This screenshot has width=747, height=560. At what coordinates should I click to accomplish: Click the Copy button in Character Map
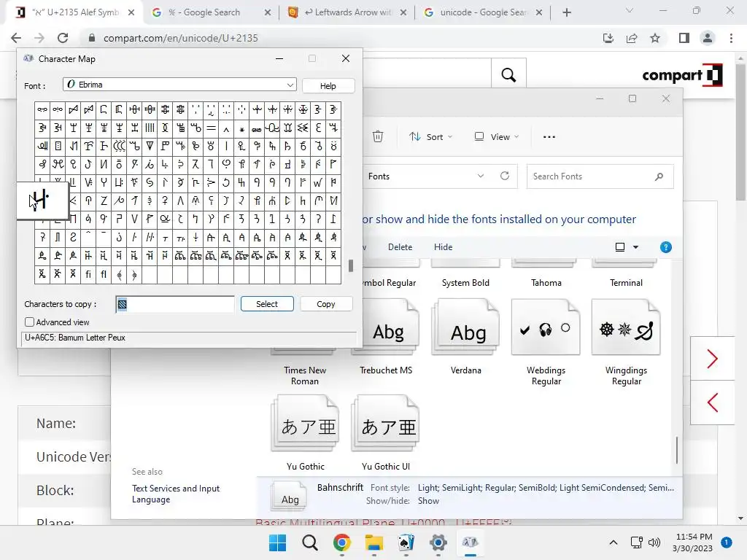[x=326, y=304]
